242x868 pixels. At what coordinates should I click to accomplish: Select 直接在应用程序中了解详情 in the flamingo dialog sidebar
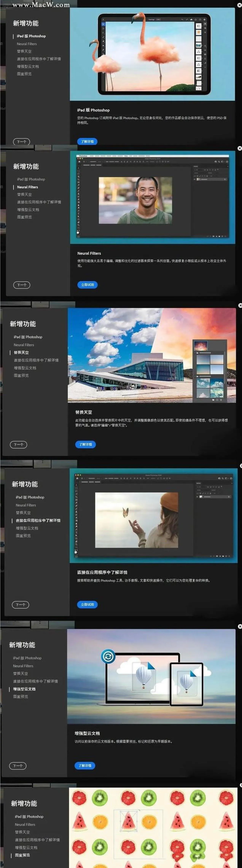pyautogui.click(x=39, y=59)
